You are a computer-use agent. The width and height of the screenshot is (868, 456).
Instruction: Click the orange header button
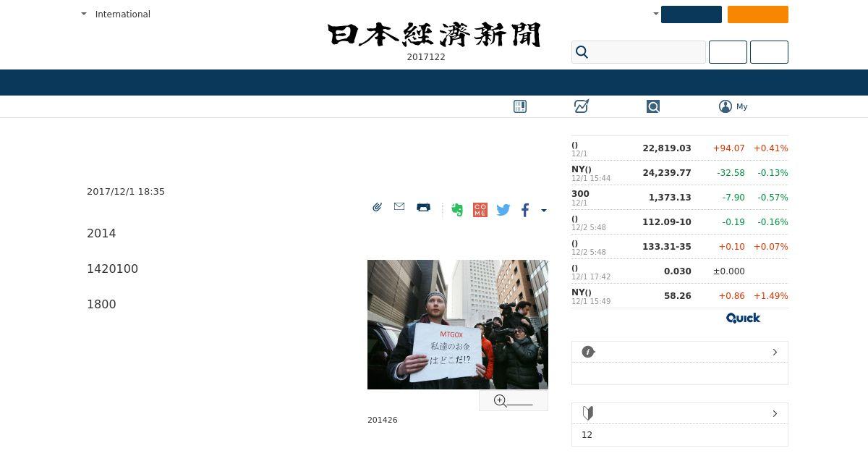tap(758, 14)
